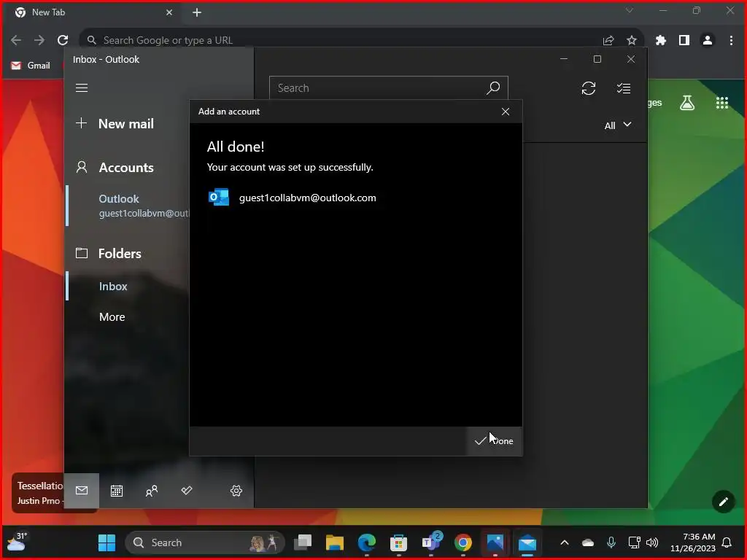The height and width of the screenshot is (560, 747).
Task: Open notifications bell icon
Action: [727, 542]
